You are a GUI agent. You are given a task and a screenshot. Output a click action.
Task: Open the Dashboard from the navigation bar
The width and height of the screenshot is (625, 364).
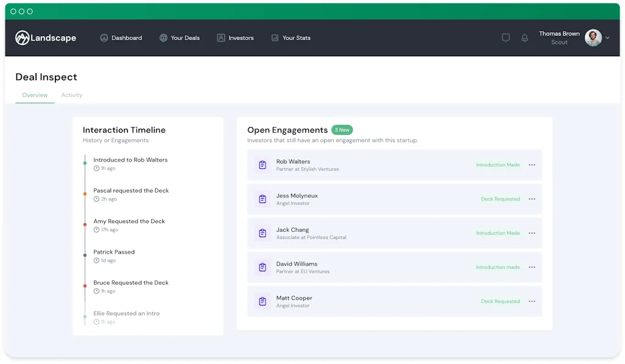104,37
